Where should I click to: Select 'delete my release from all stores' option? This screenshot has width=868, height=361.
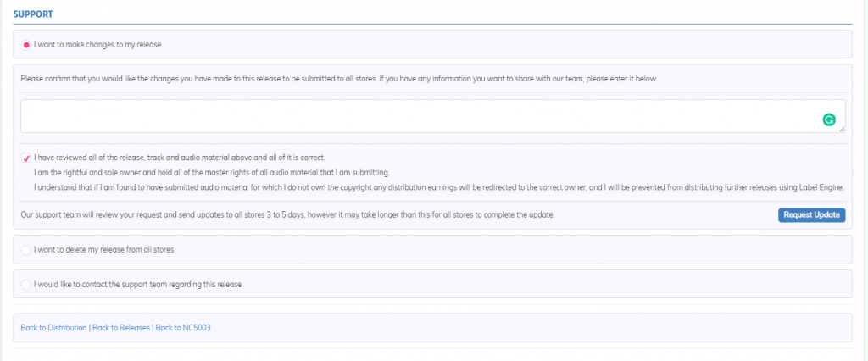click(x=26, y=250)
